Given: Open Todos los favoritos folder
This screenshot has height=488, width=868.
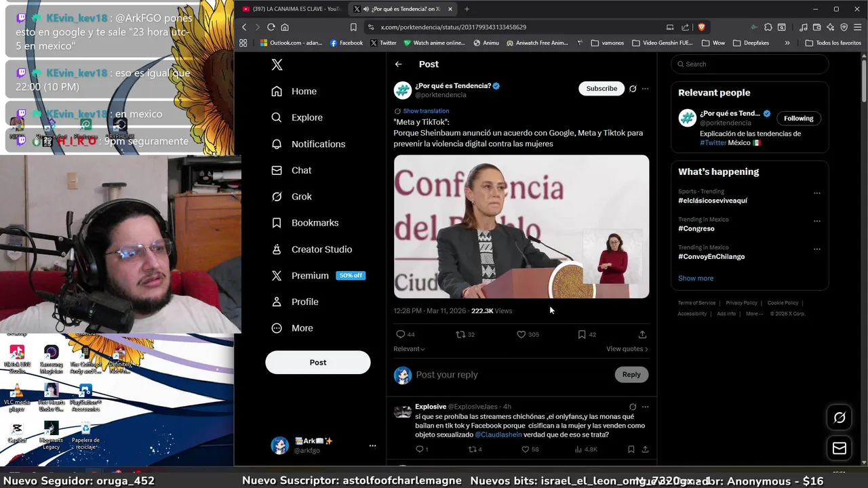Looking at the screenshot, I should pyautogui.click(x=833, y=43).
